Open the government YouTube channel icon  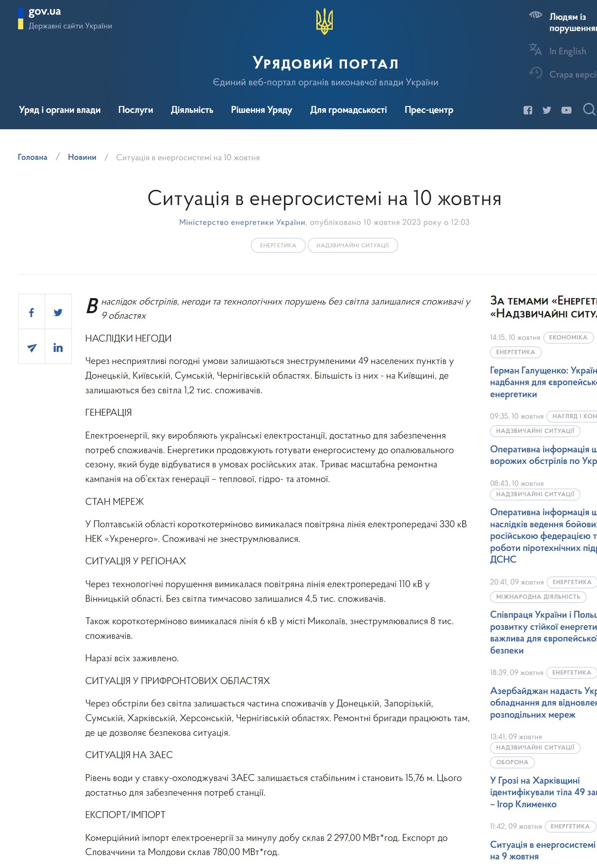[x=566, y=110]
